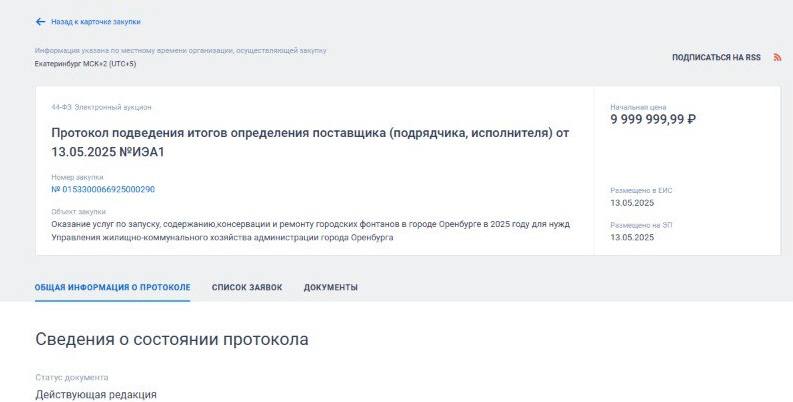The height and width of the screenshot is (402, 793).
Task: Click 'Размещено в ЕИС' date 13.05.2025
Action: [632, 203]
